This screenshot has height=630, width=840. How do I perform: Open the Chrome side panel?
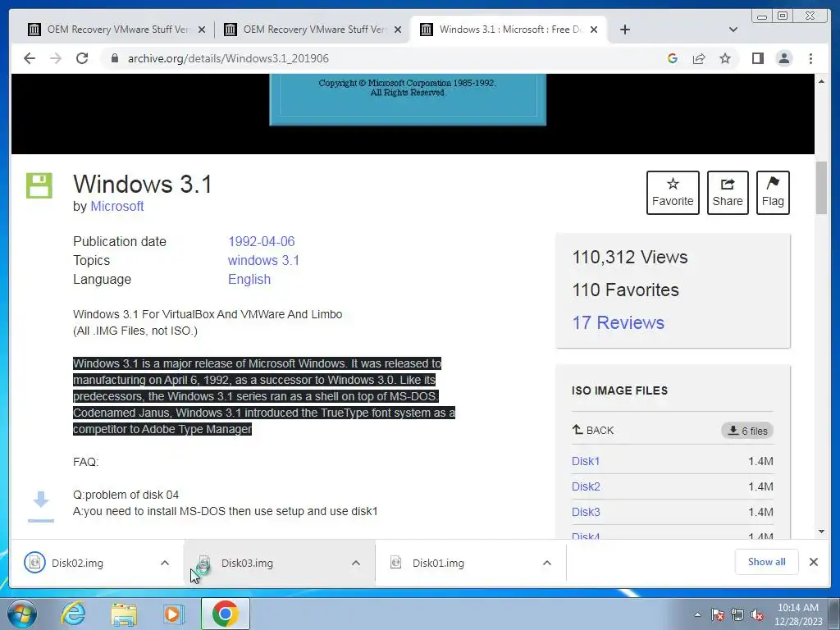click(757, 58)
